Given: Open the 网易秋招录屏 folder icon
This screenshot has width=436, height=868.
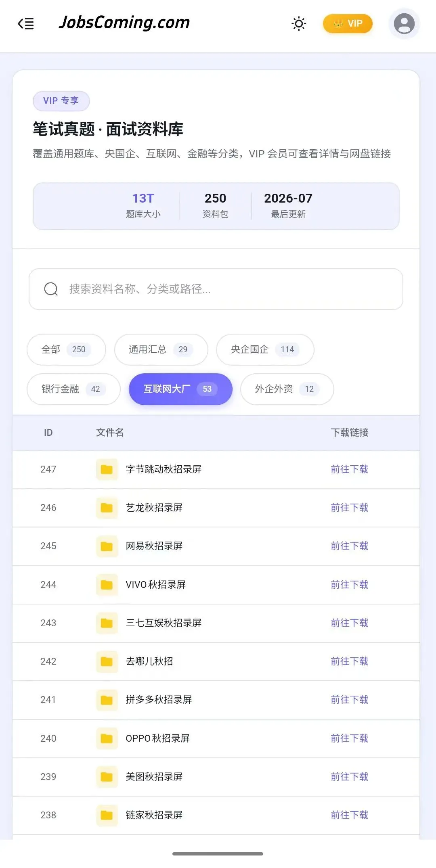Looking at the screenshot, I should 107,546.
